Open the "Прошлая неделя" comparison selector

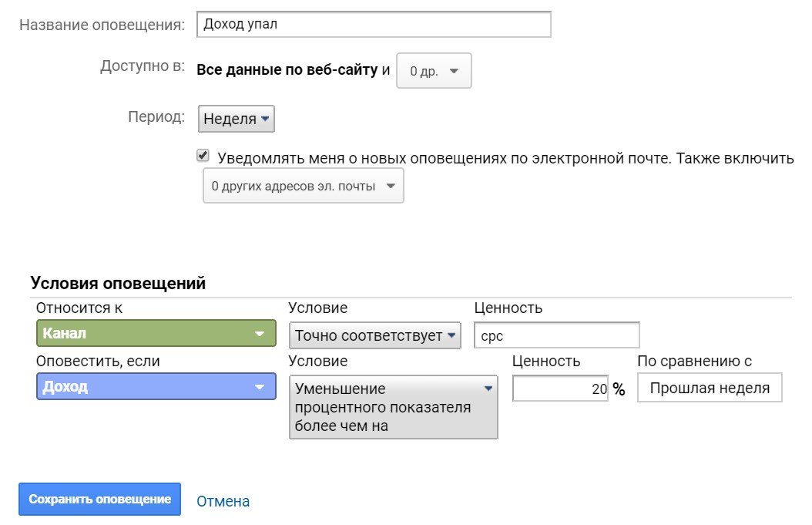(x=709, y=388)
